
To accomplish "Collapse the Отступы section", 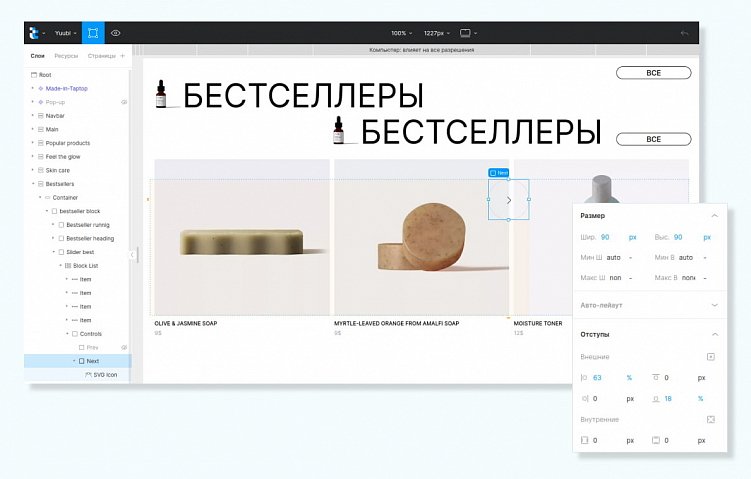I will point(715,334).
